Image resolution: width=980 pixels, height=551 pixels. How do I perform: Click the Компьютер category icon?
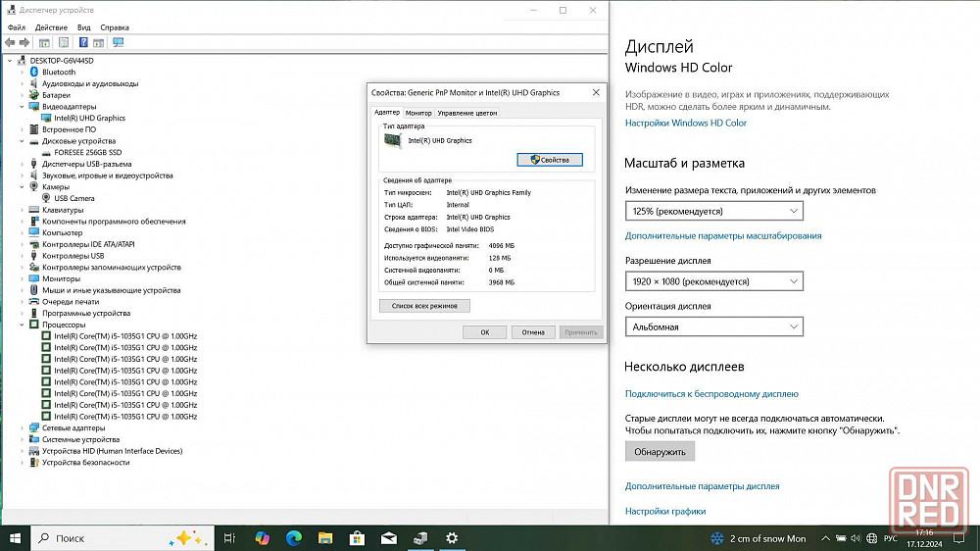click(x=34, y=232)
